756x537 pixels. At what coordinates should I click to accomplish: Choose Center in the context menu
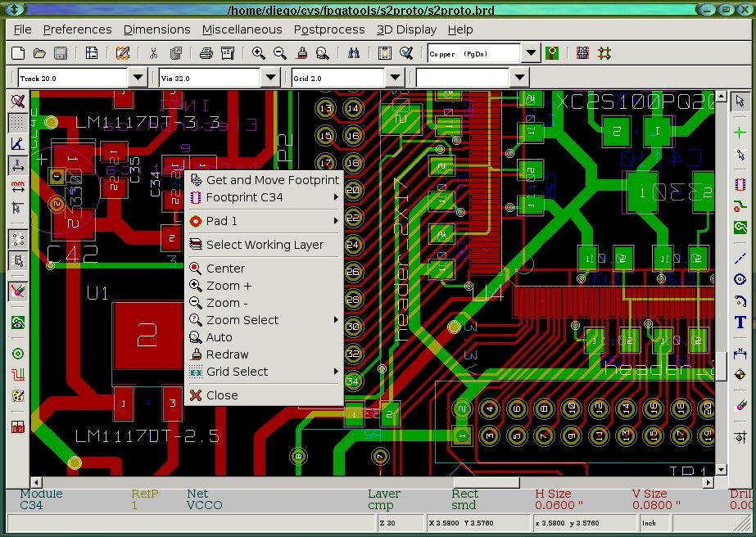pos(265,268)
